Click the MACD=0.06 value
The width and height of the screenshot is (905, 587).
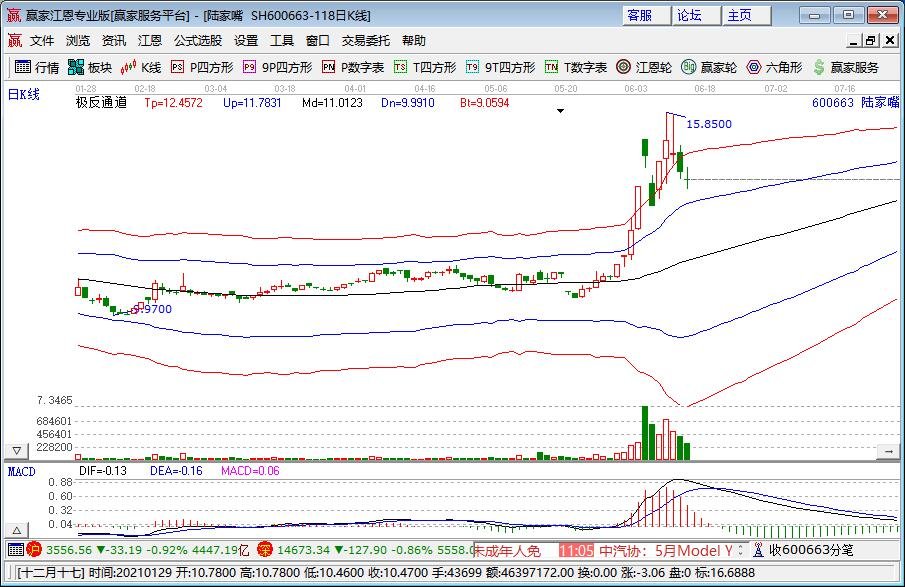[250, 471]
